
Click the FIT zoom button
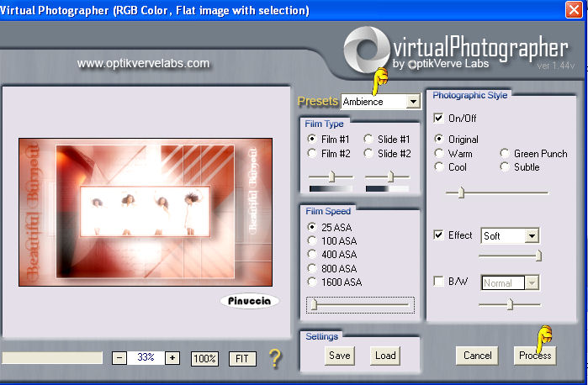(242, 359)
